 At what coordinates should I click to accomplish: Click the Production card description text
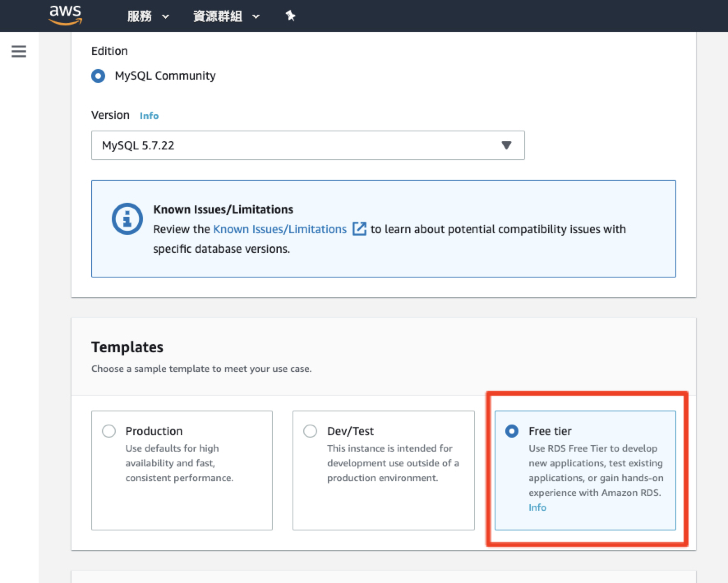pos(179,463)
